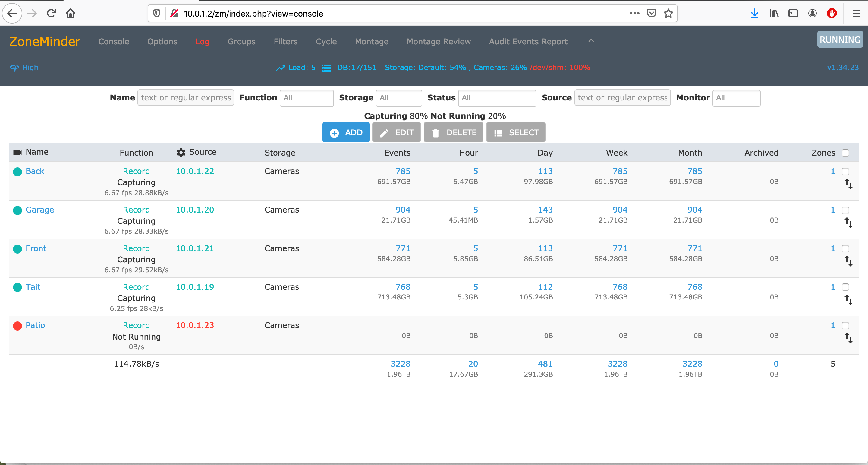Click the gear icon beside Source header
Screen dimensions: 868x465
(x=181, y=152)
